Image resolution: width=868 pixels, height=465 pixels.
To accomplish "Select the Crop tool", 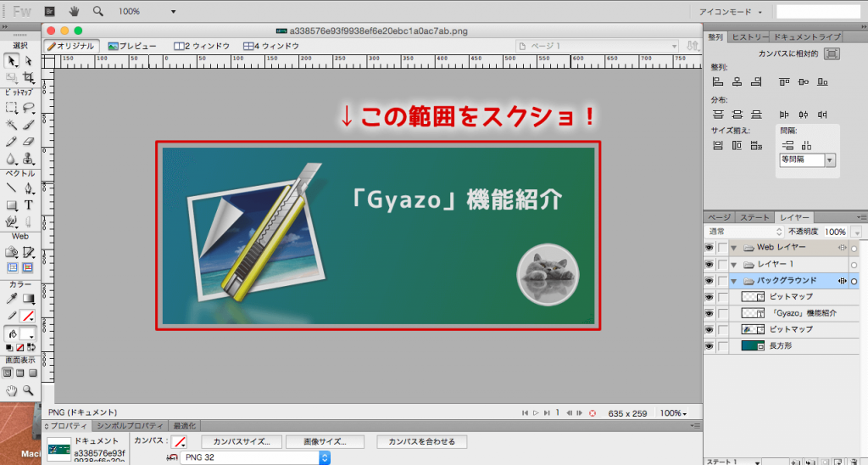I will 28,77.
